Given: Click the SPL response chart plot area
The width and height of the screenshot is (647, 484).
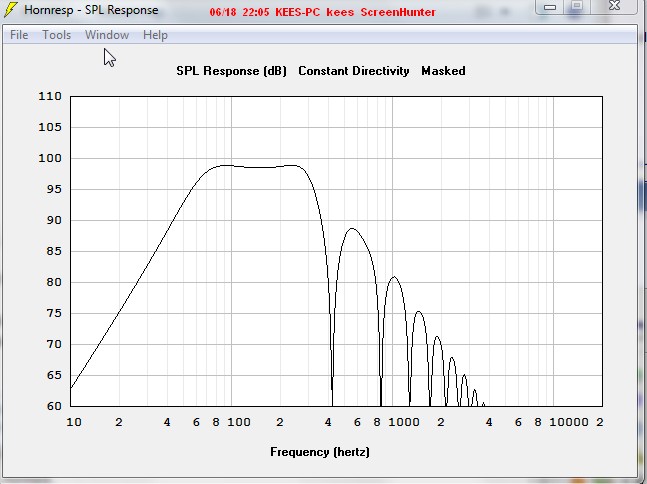Looking at the screenshot, I should click(x=336, y=251).
